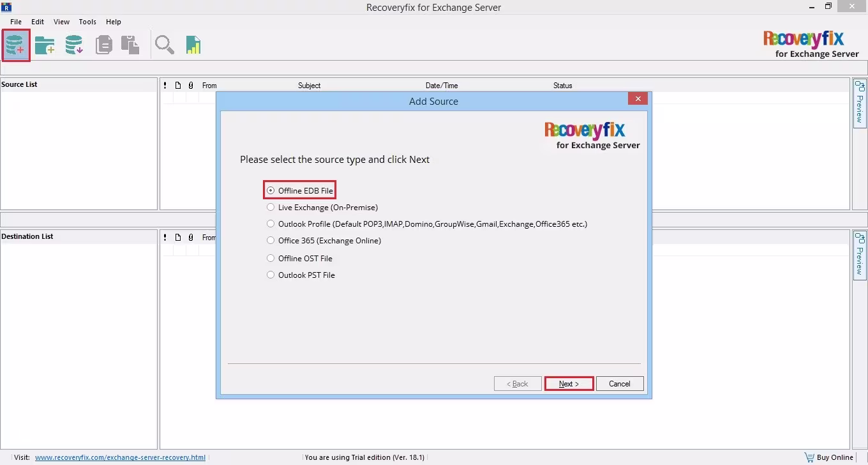Sort the source list by From column
The height and width of the screenshot is (465, 868).
(209, 86)
